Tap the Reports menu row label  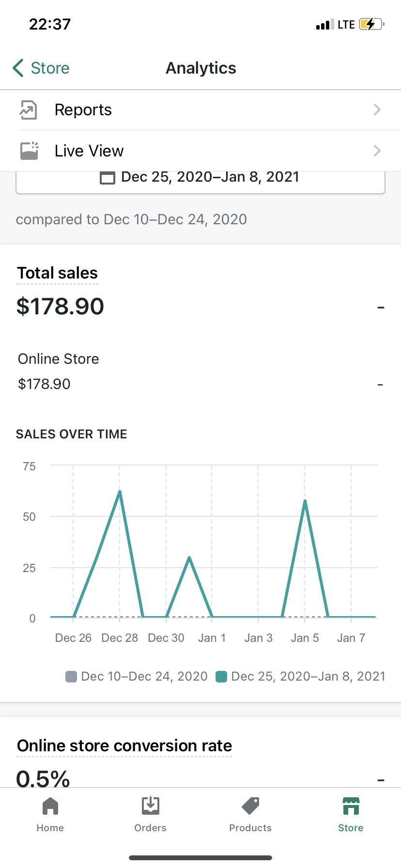83,110
